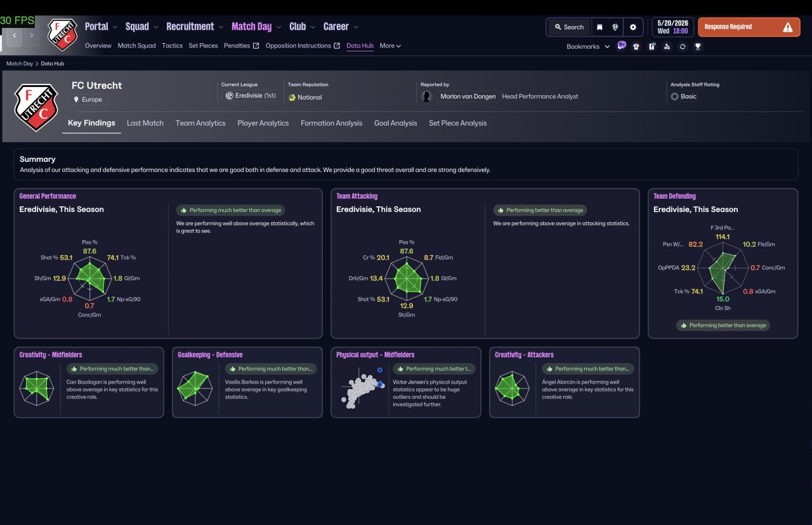Click the National reputation icon
Image resolution: width=812 pixels, height=525 pixels.
pyautogui.click(x=292, y=97)
